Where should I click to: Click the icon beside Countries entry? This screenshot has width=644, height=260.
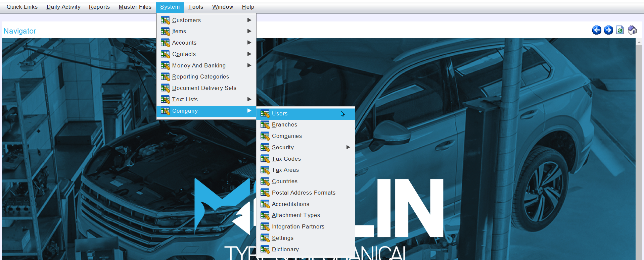[x=265, y=181]
